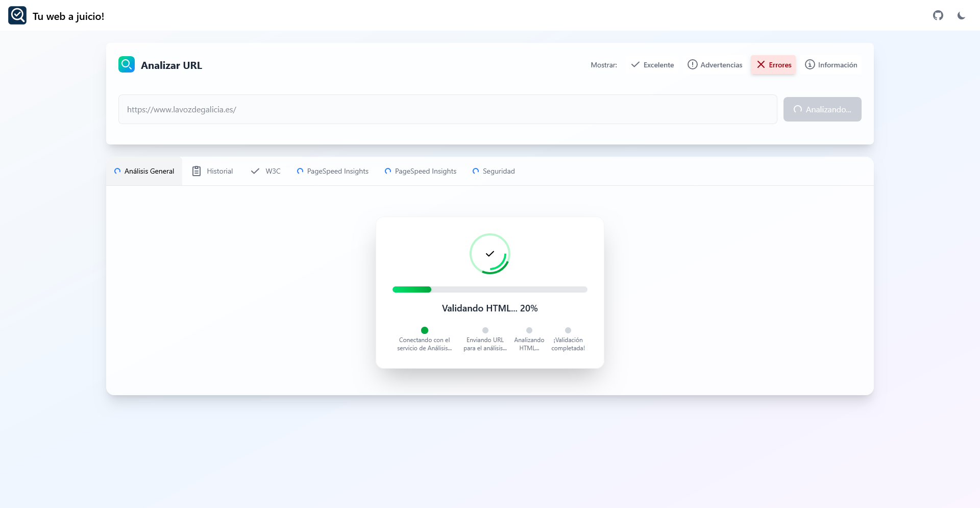980x508 pixels.
Task: Disable the Errores filter
Action: pyautogui.click(x=773, y=65)
